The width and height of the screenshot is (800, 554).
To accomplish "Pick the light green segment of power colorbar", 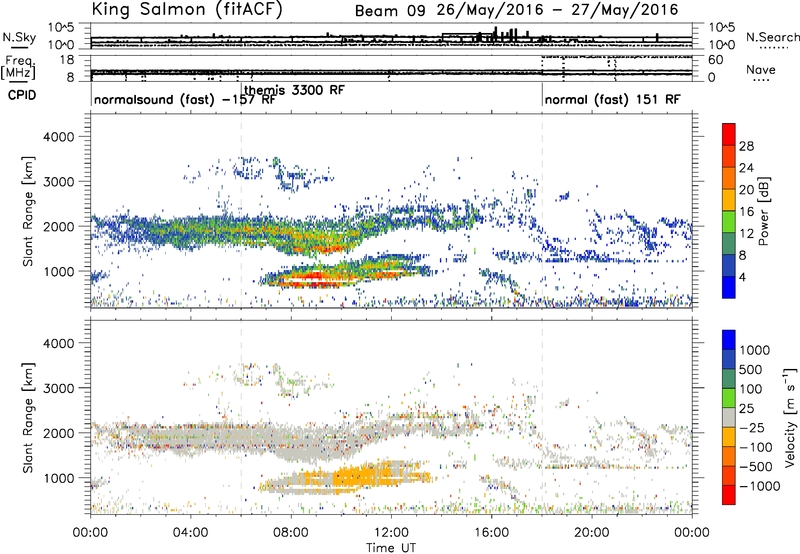I will pyautogui.click(x=729, y=222).
